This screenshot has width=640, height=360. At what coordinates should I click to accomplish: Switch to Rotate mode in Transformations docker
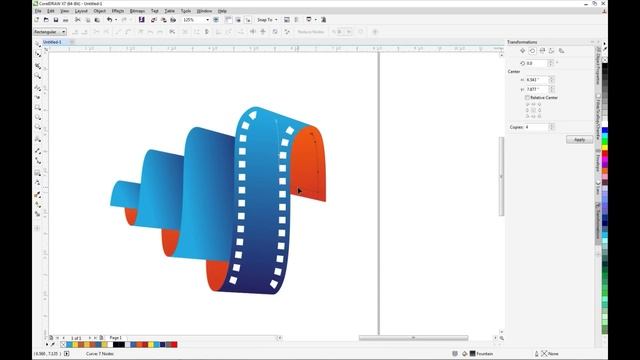(532, 51)
